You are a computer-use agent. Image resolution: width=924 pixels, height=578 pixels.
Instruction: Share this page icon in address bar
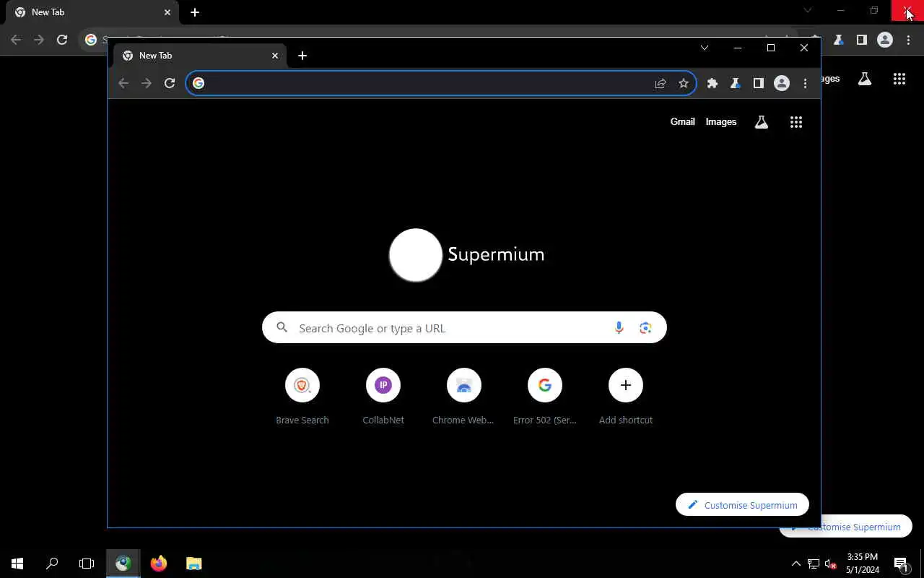[x=661, y=83]
